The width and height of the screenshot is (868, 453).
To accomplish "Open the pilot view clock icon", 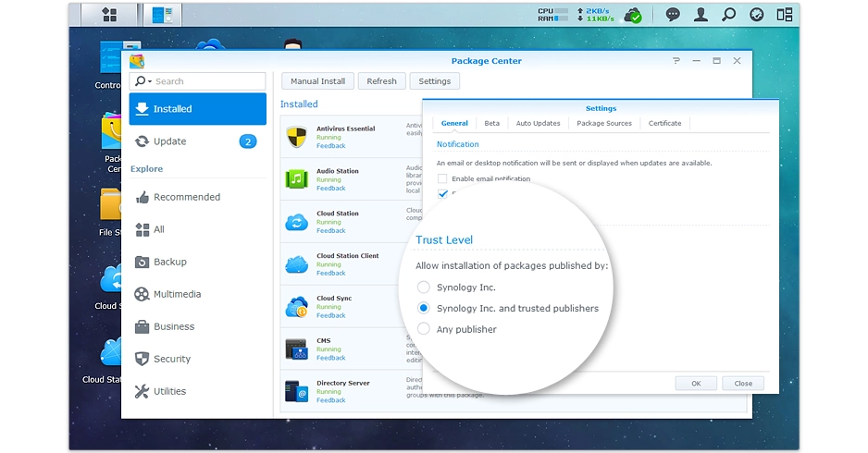I will click(x=756, y=15).
